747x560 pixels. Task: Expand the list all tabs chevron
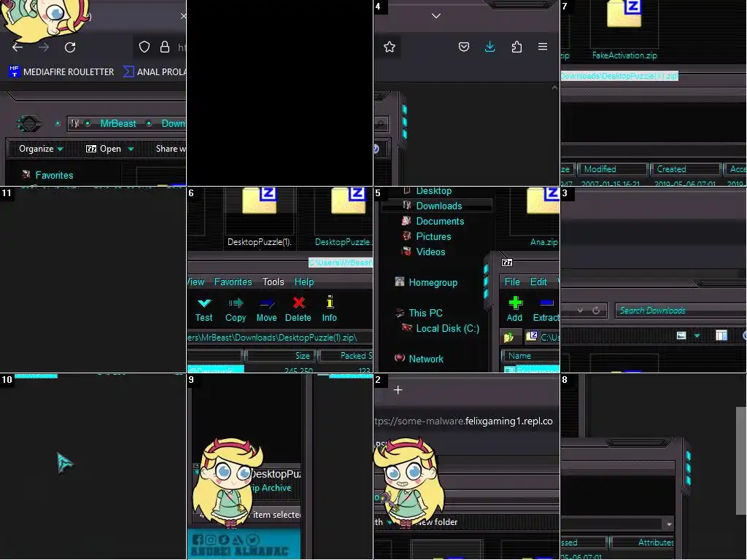436,16
